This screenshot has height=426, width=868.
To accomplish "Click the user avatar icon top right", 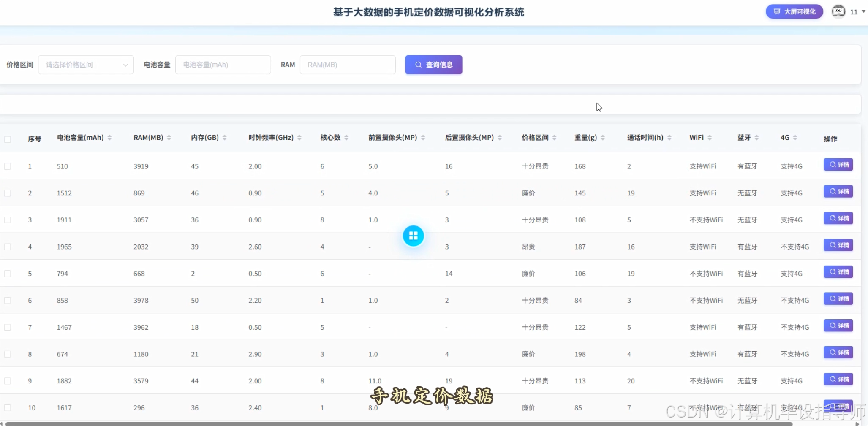I will click(838, 11).
